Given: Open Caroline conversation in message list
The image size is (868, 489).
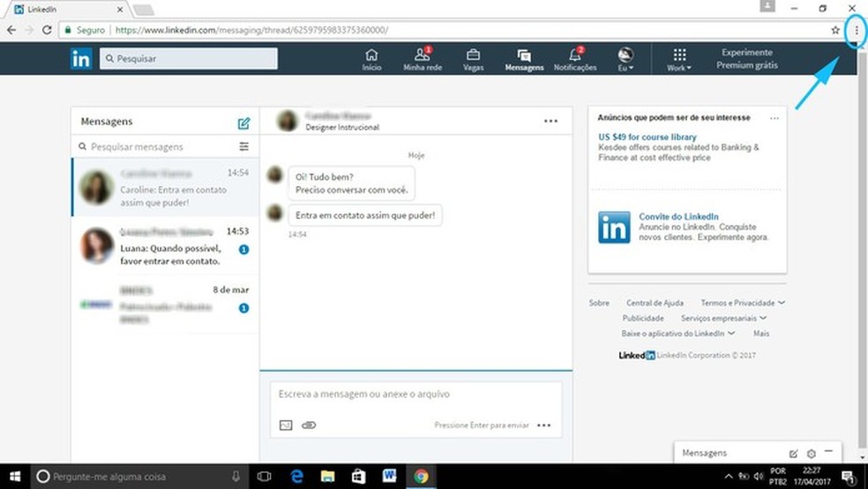Looking at the screenshot, I should tap(166, 187).
